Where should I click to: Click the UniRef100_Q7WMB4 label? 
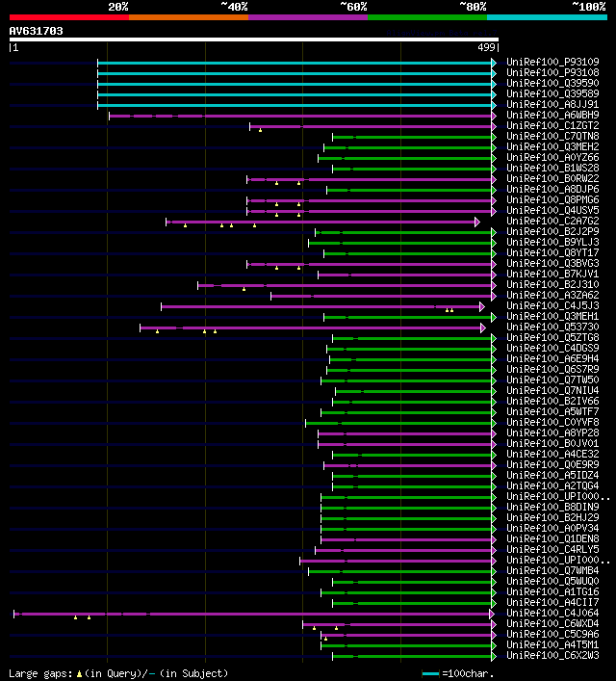click(552, 570)
